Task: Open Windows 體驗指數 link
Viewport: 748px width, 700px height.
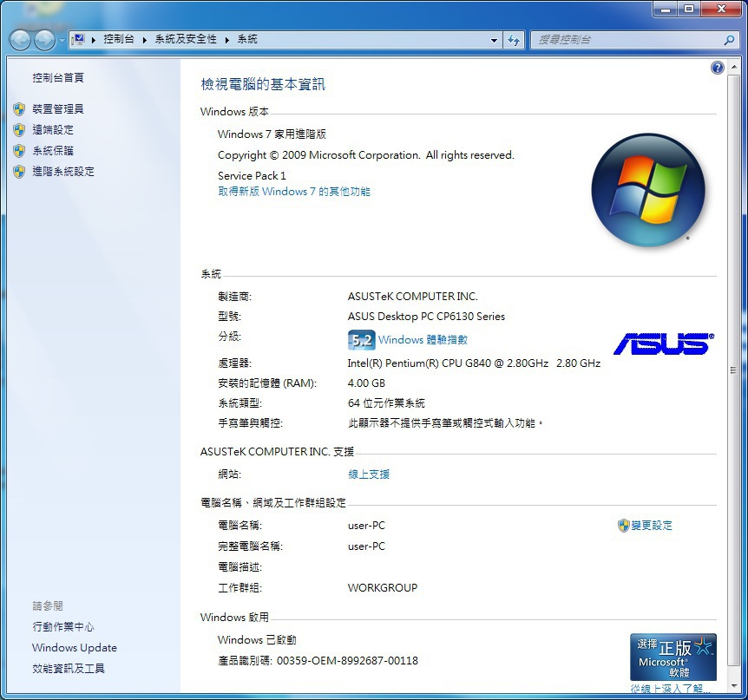Action: 423,340
